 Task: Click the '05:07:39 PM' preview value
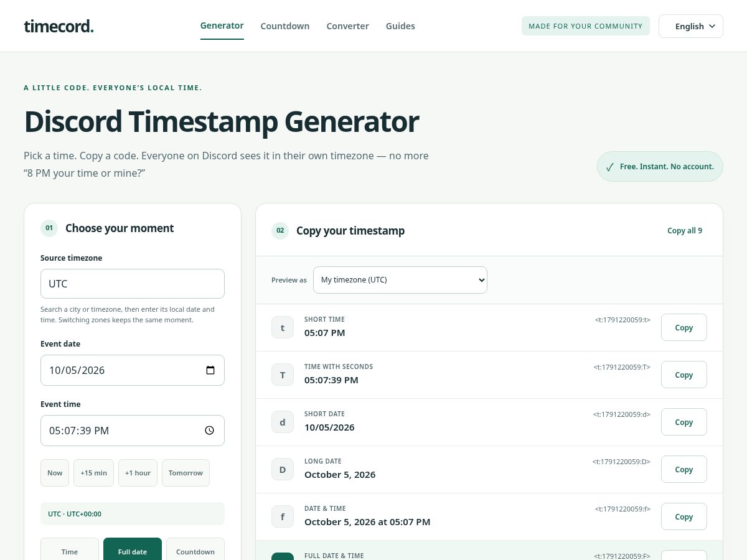coord(331,380)
